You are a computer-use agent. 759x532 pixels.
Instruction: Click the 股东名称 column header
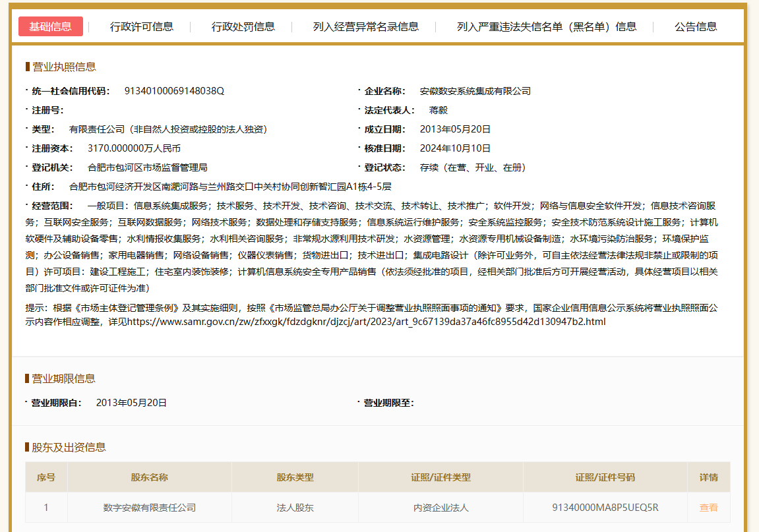click(150, 478)
